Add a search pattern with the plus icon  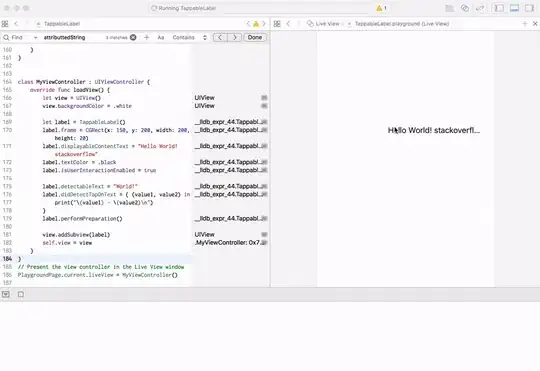(146, 37)
